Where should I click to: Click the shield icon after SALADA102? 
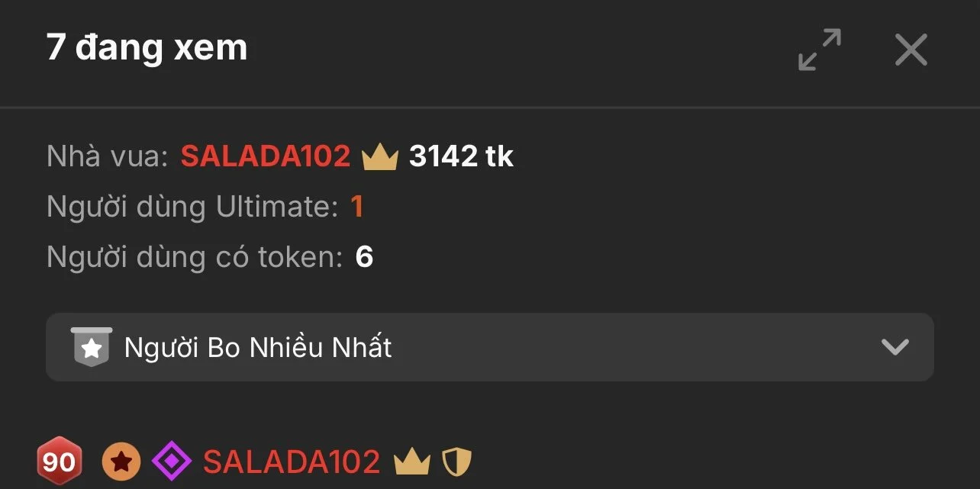(458, 462)
